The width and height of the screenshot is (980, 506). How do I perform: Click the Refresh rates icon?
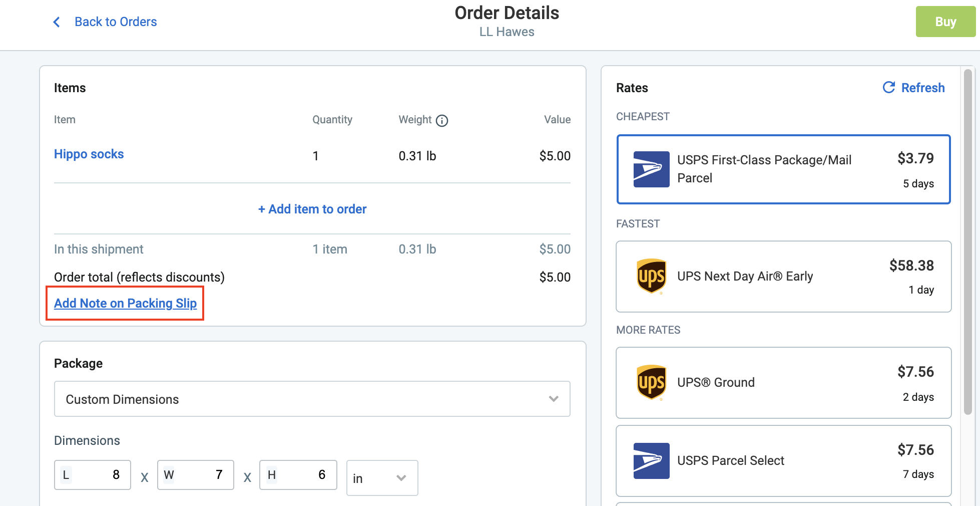coord(889,88)
